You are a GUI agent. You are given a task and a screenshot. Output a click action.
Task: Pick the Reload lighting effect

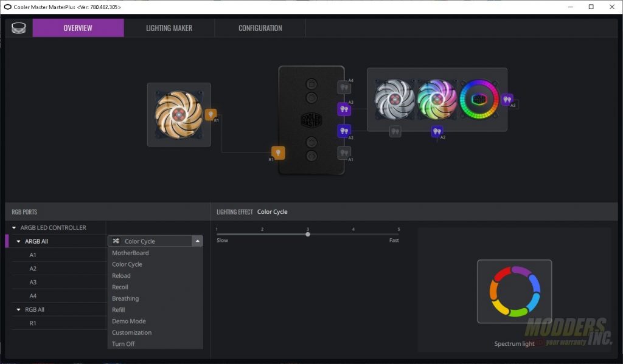(155, 275)
